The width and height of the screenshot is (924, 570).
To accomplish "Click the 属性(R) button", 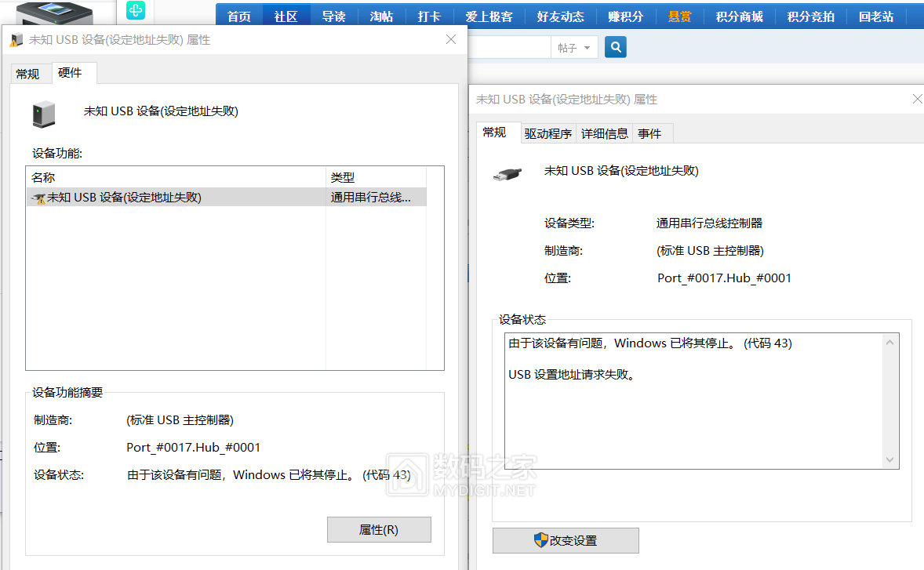I will (x=379, y=530).
